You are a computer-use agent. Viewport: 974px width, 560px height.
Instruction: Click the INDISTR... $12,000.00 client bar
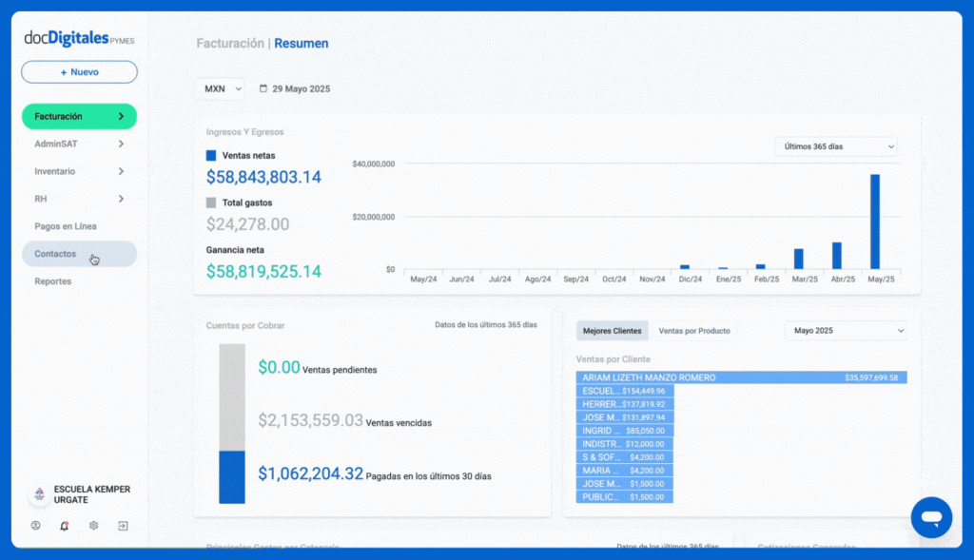[625, 444]
